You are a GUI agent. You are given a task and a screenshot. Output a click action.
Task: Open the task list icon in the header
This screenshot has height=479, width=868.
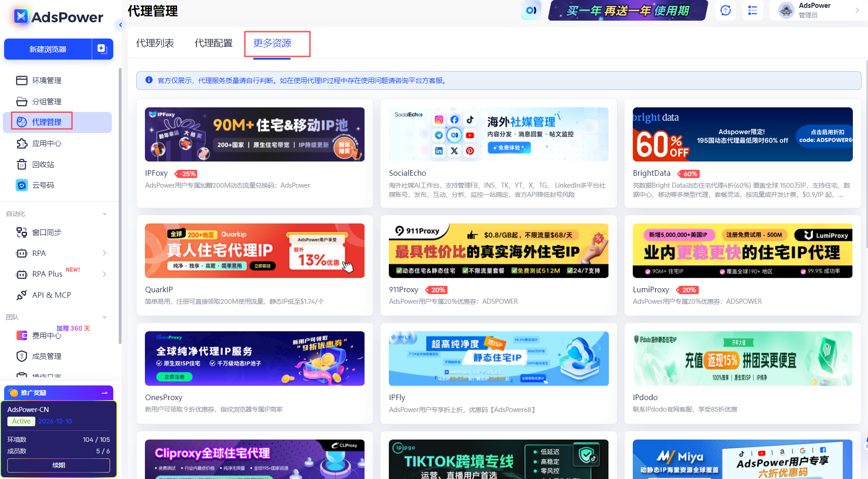752,10
